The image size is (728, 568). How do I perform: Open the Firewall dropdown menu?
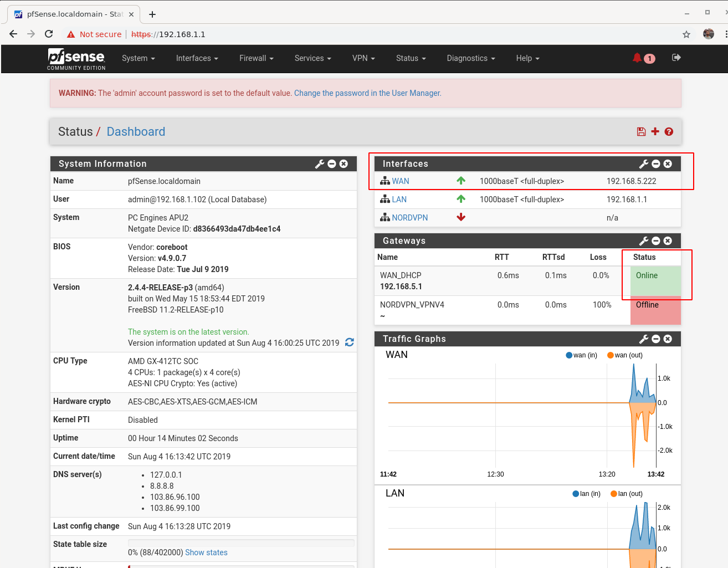(256, 58)
